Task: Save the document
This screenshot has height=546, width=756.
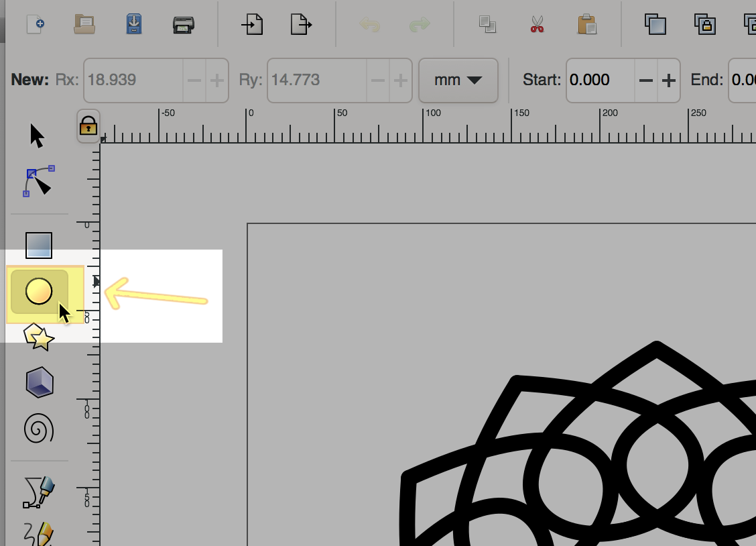Action: [x=134, y=25]
